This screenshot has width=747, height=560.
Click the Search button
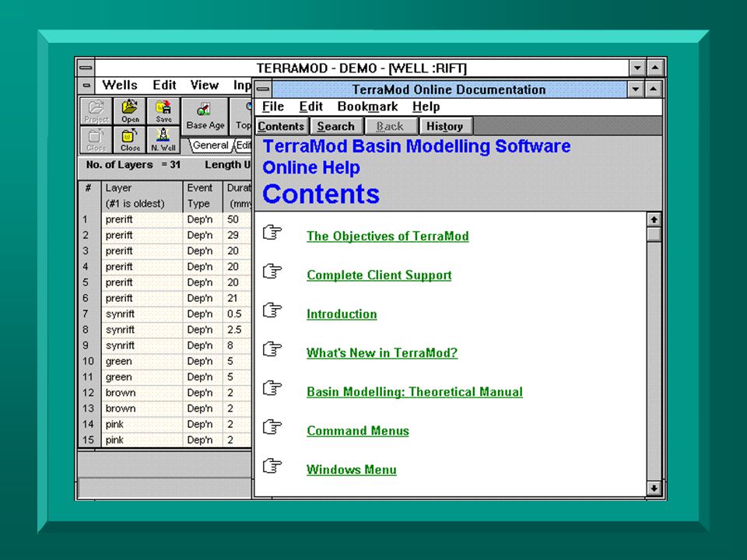point(336,126)
